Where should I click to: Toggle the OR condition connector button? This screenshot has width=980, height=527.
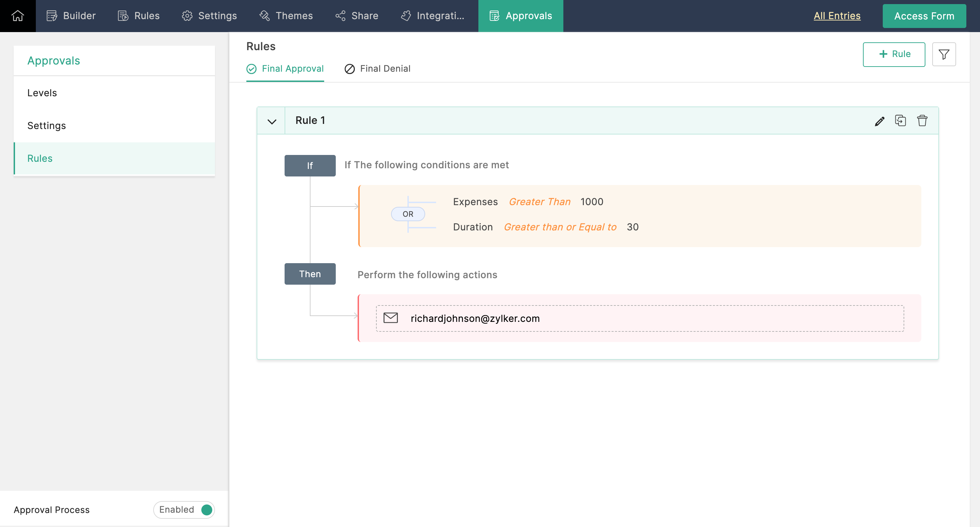click(x=408, y=214)
